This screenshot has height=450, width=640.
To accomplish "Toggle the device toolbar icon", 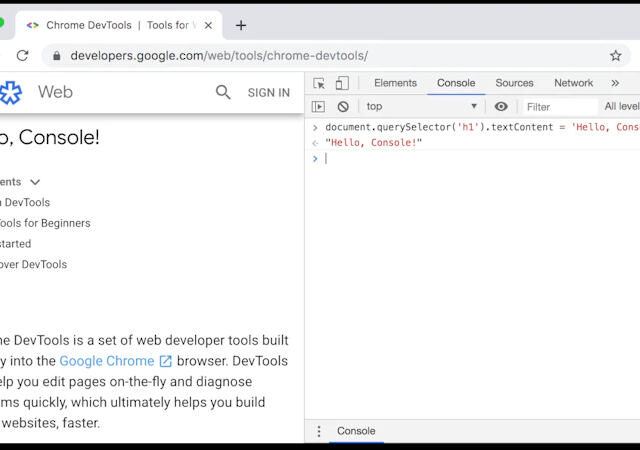I will [342, 83].
